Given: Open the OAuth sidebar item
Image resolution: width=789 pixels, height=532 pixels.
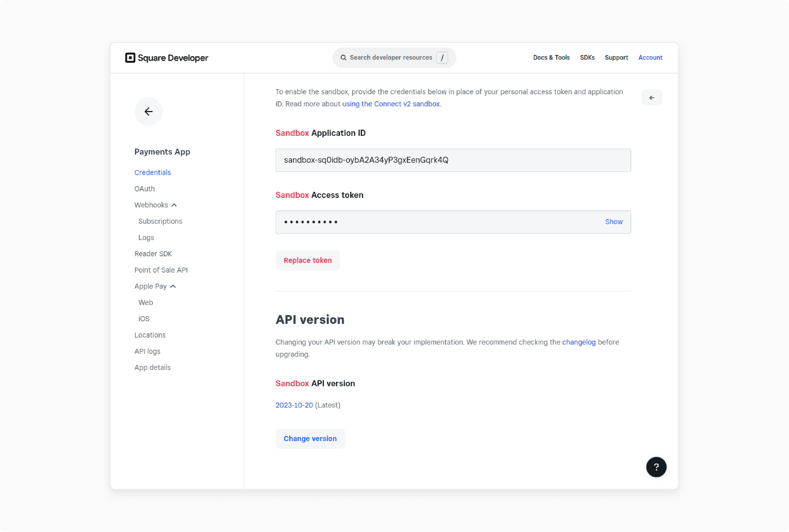Looking at the screenshot, I should (x=144, y=189).
